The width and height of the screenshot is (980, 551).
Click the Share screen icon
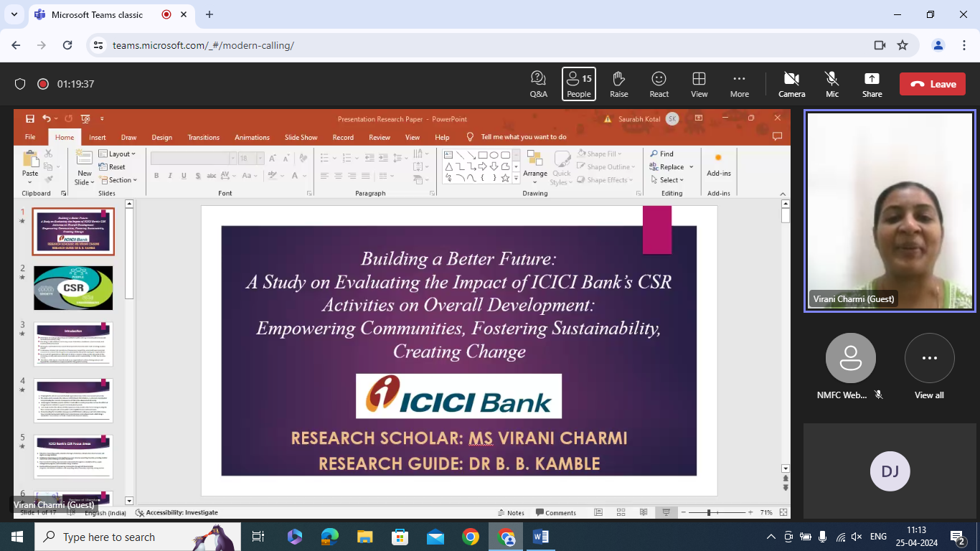(872, 84)
